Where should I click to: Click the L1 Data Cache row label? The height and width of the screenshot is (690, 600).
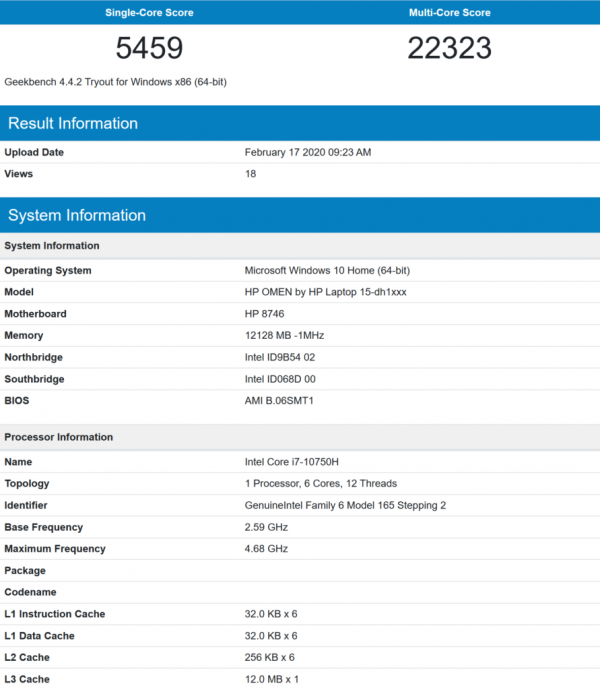coord(39,636)
